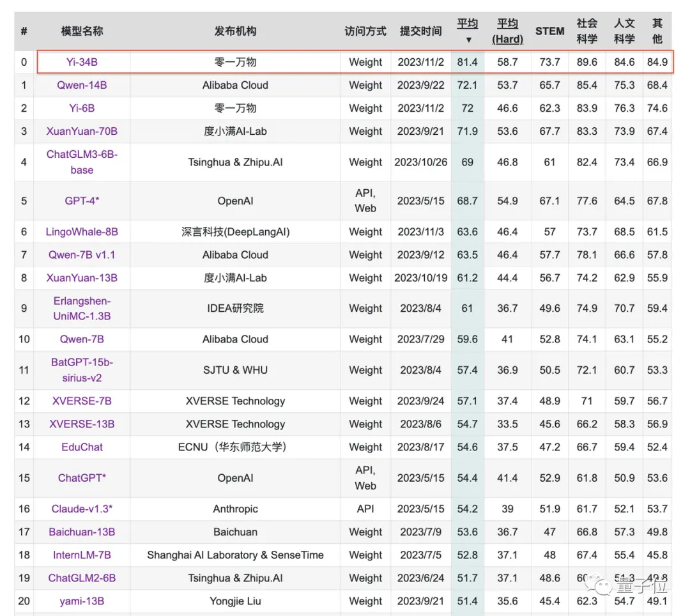Viewport: 690px width, 616px height.
Task: Open the XuanYuan-70B model link
Action: click(x=82, y=131)
